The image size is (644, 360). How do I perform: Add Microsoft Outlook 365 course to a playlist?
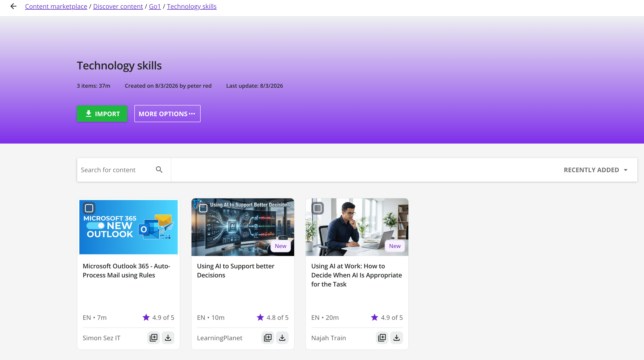(x=154, y=338)
